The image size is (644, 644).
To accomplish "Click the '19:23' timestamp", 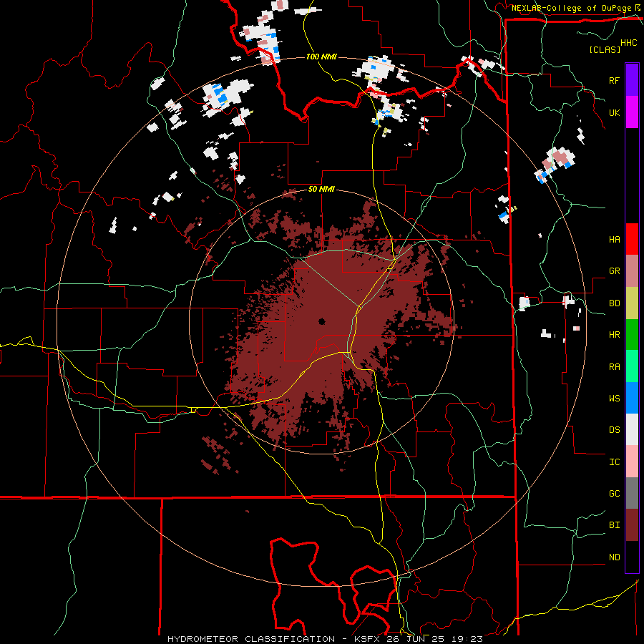I will [469, 639].
